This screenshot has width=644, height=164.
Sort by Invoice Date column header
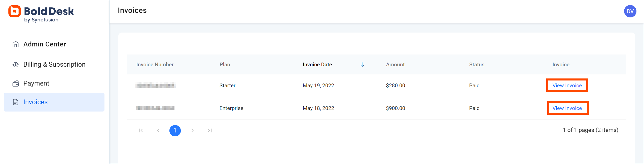[x=317, y=65]
